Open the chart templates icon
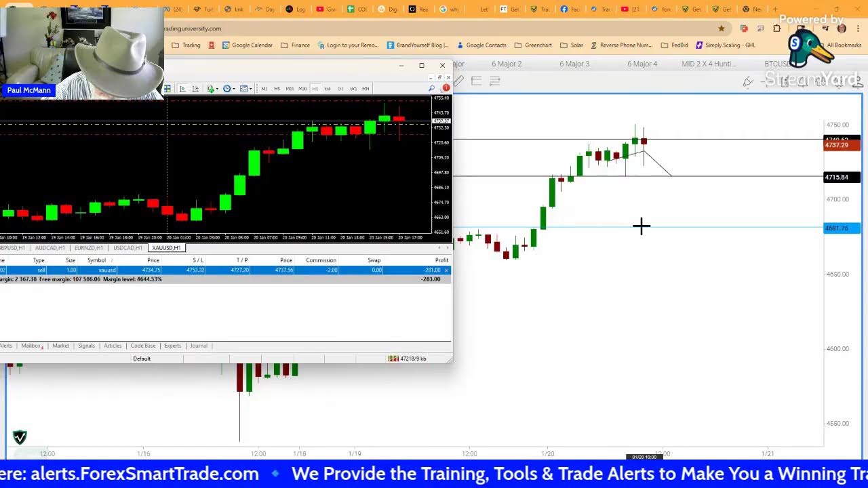The height and width of the screenshot is (488, 868). pyautogui.click(x=243, y=89)
